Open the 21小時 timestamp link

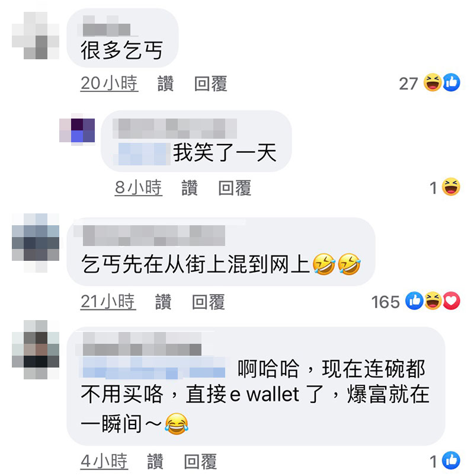[108, 302]
